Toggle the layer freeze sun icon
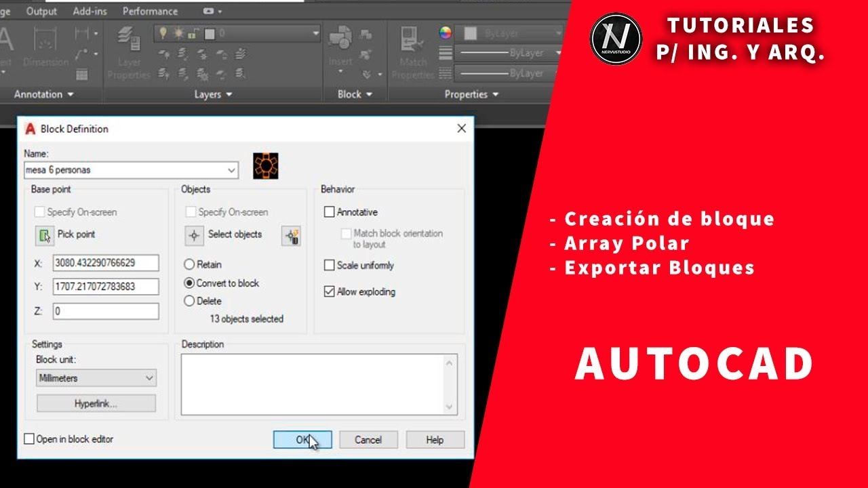868x488 pixels. coord(178,33)
